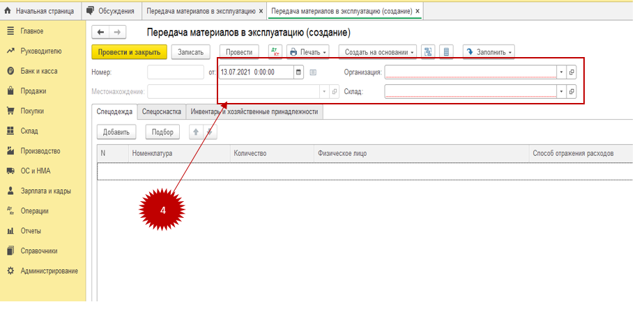Click Провести button
The height and width of the screenshot is (309, 644).
point(239,52)
